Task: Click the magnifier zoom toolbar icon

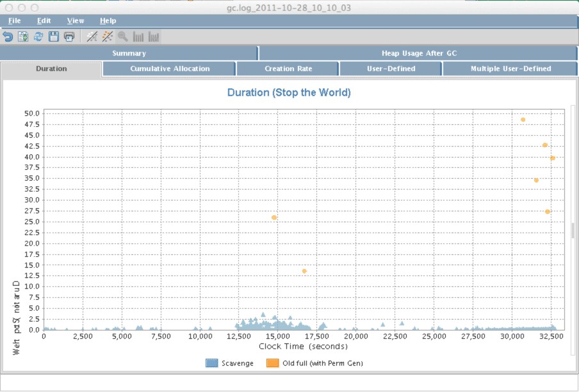Action: [x=122, y=37]
